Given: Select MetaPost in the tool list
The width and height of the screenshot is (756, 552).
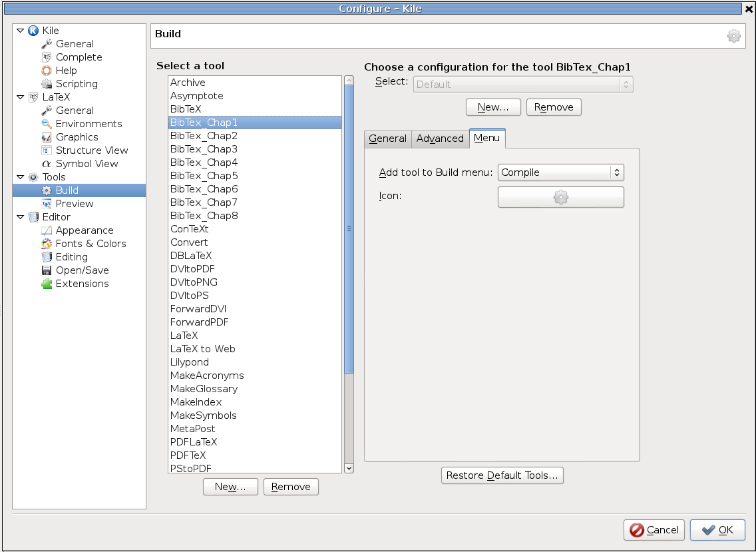Looking at the screenshot, I should tap(255, 428).
